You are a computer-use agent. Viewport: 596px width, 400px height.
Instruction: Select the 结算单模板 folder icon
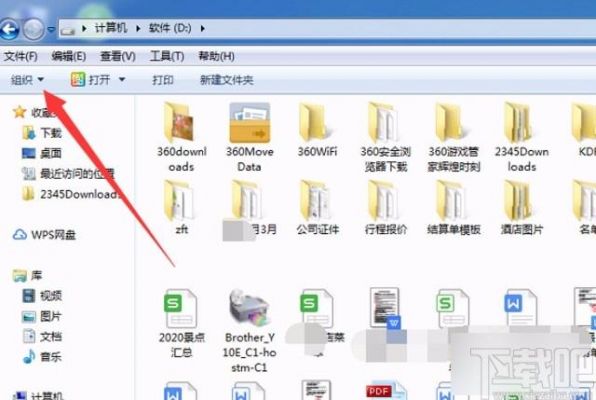(453, 200)
